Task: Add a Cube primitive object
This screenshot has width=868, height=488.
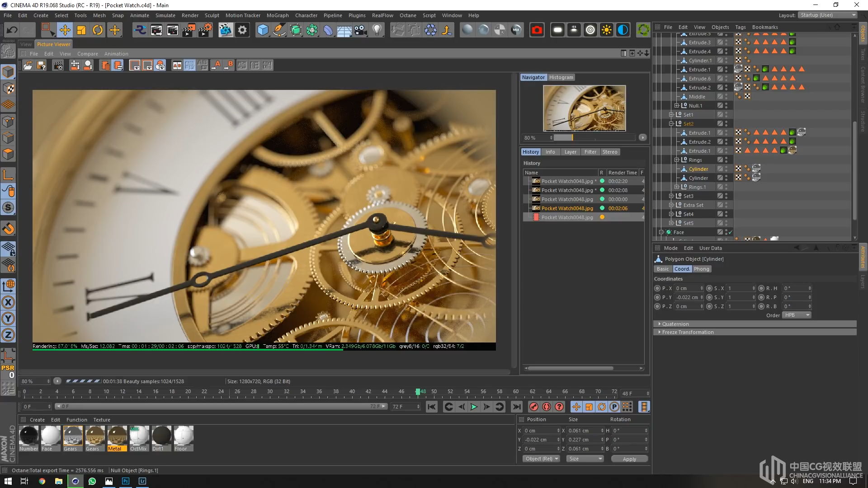Action: (x=263, y=30)
